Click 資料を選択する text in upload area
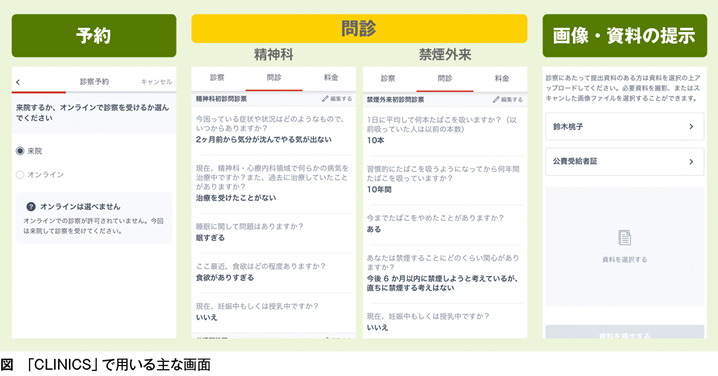 (625, 260)
